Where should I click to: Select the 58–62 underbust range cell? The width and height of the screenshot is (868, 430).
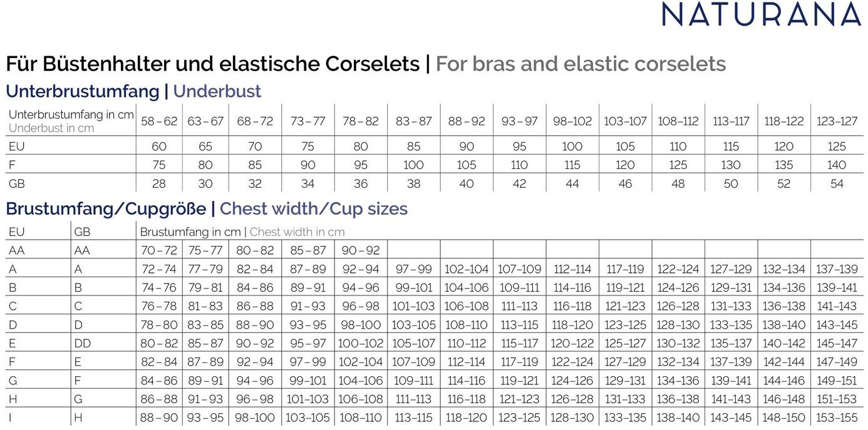(159, 121)
